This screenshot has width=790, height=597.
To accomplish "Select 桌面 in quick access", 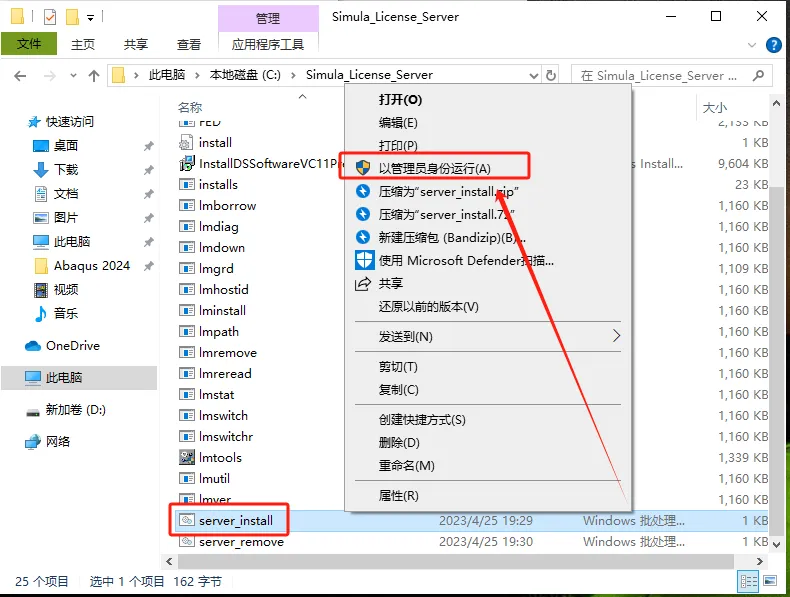I will point(65,146).
